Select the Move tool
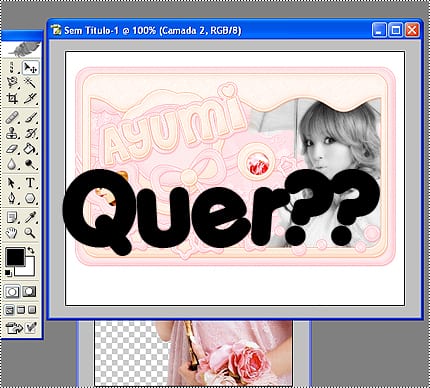The height and width of the screenshot is (388, 430). click(30, 68)
